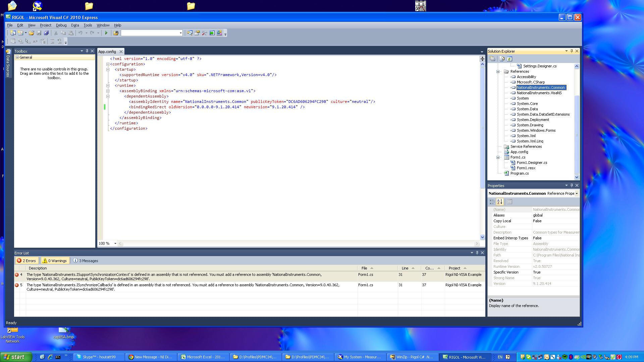Close the App.config tab

(x=121, y=52)
